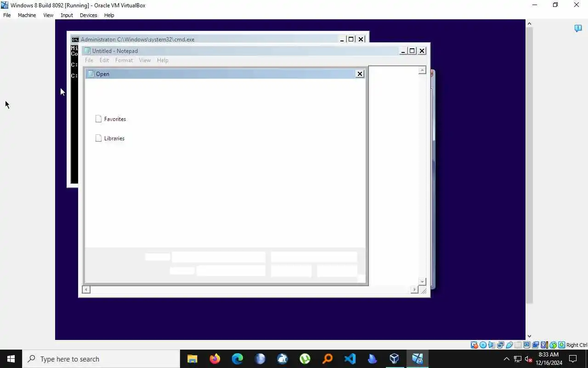Close the Open dialog
588x368 pixels.
(360, 74)
